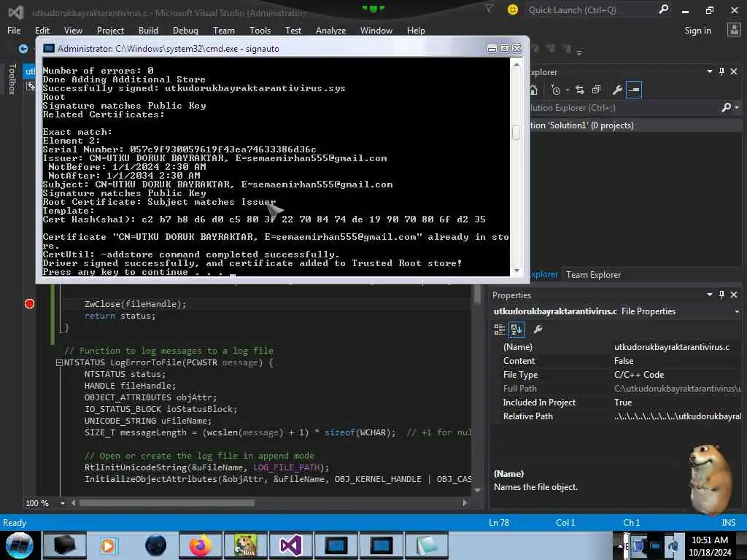Open the Analyze menu

pos(330,31)
